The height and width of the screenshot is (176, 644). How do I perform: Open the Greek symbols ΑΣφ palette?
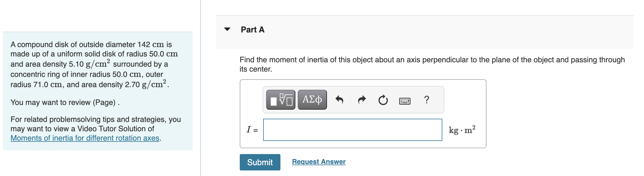coord(312,100)
